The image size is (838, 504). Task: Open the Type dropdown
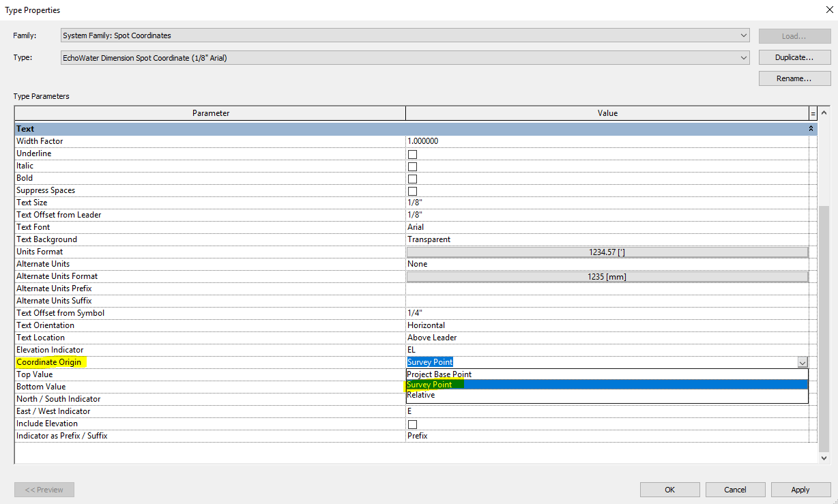pos(743,57)
